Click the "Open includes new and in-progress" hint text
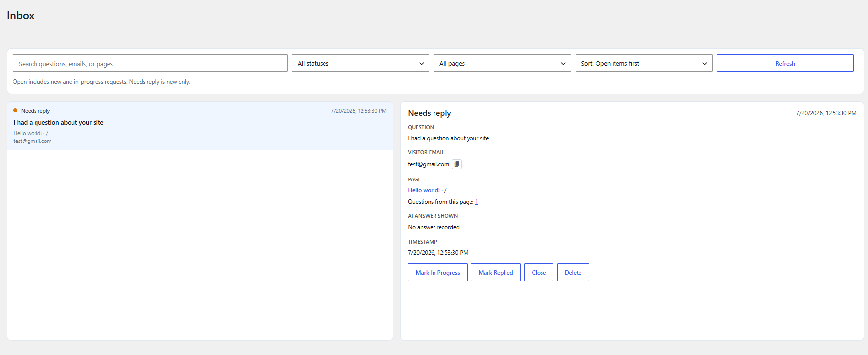868x355 pixels. pyautogui.click(x=102, y=82)
